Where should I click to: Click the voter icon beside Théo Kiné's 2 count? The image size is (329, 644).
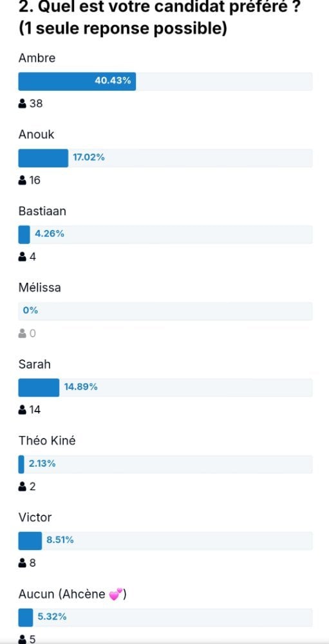point(22,486)
